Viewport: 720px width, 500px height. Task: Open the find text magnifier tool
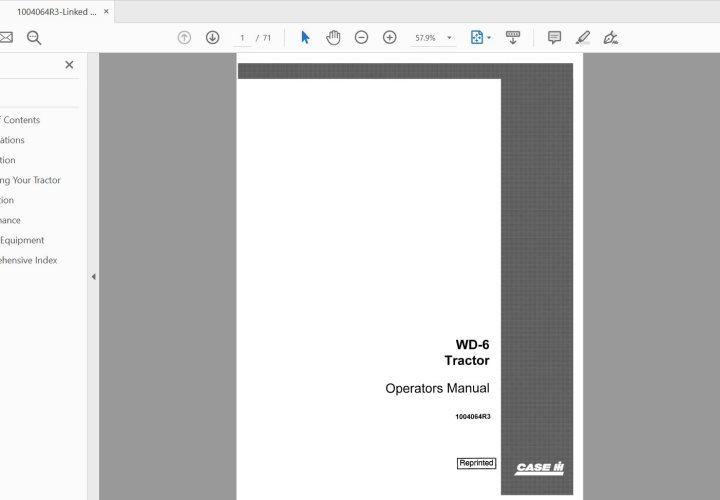tap(34, 38)
